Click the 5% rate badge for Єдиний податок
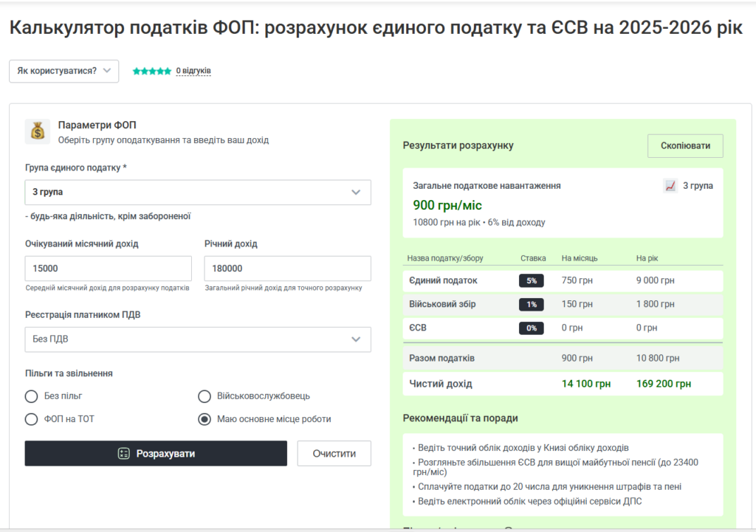Image resolution: width=756 pixels, height=532 pixels. [531, 281]
